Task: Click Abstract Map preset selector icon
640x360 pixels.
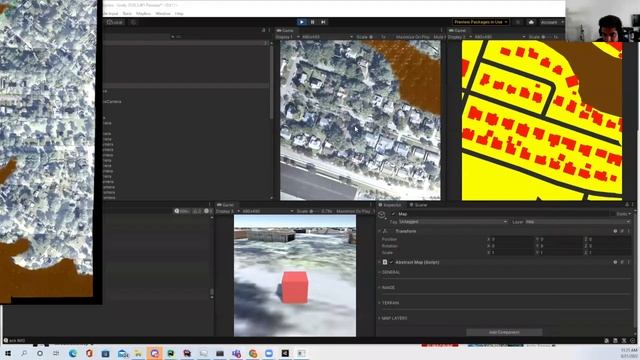Action: [622, 262]
